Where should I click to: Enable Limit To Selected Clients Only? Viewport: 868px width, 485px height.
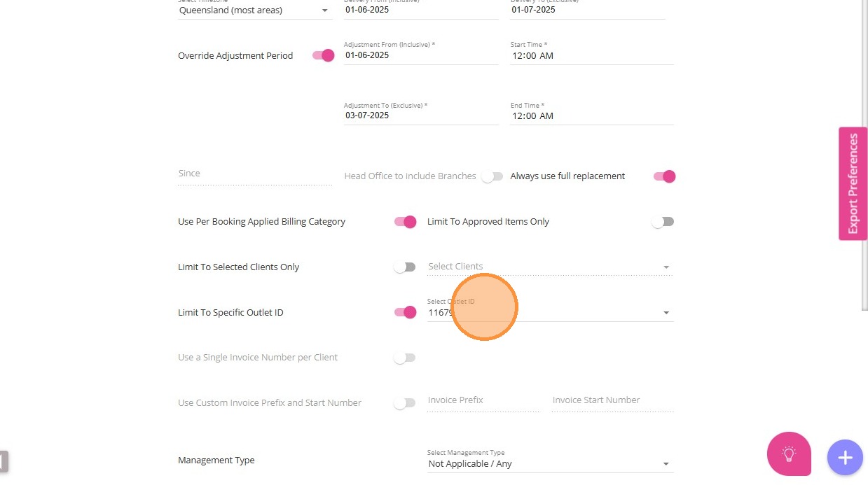click(405, 267)
